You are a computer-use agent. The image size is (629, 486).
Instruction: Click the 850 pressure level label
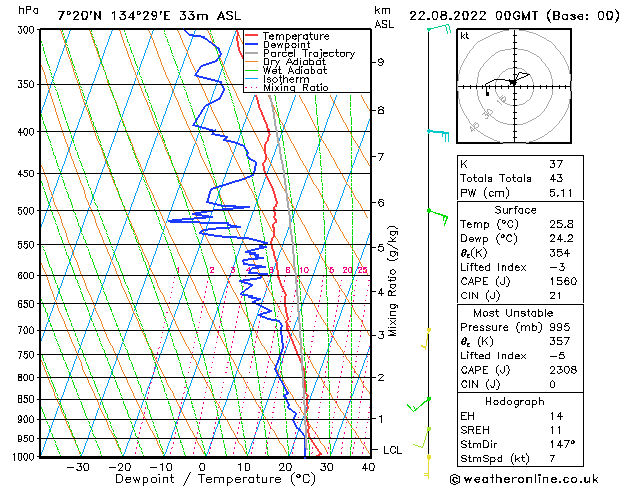pyautogui.click(x=28, y=399)
